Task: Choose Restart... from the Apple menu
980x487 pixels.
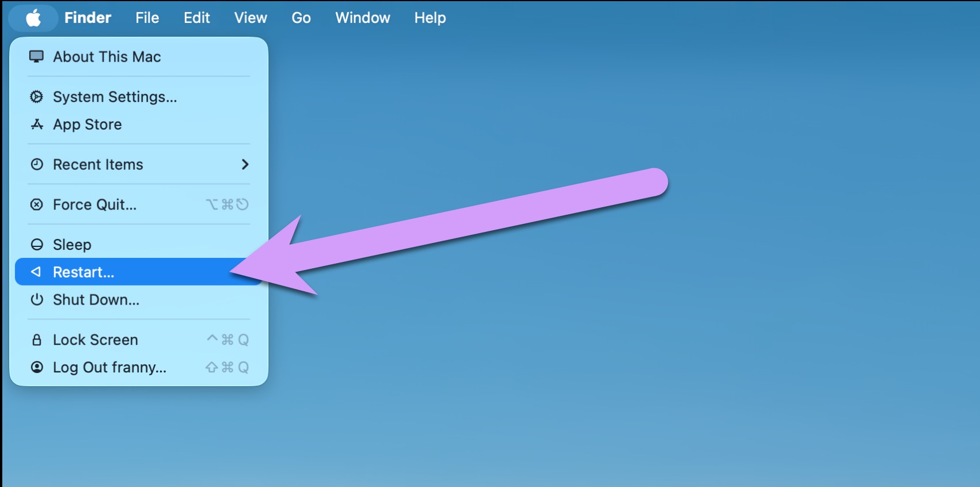Action: tap(83, 272)
